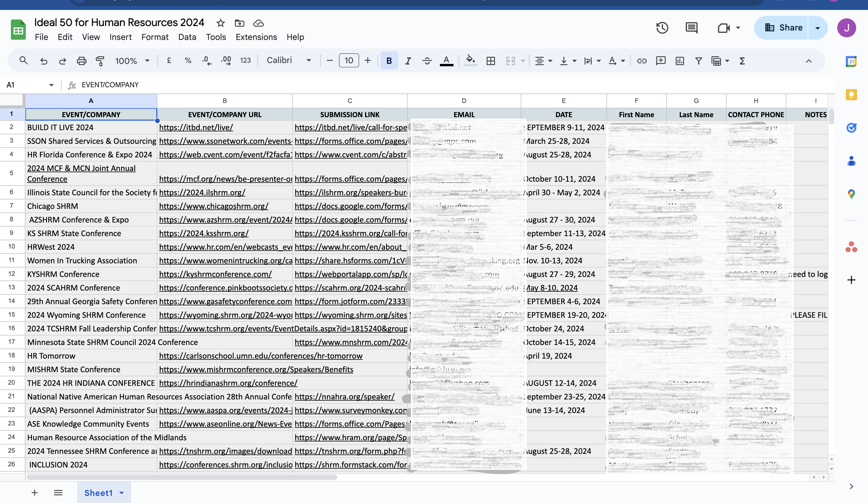Click the Share button
The width and height of the screenshot is (868, 503).
(783, 28)
